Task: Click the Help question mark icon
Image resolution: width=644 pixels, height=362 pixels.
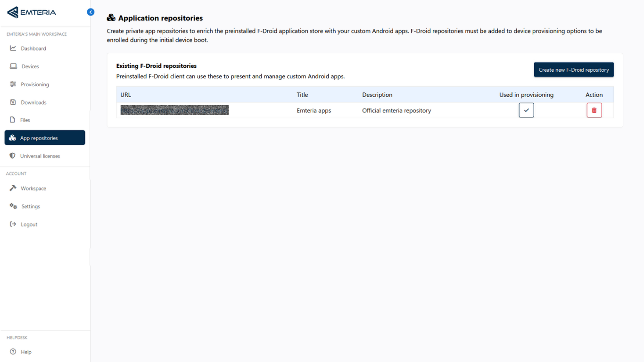Action: point(13,352)
